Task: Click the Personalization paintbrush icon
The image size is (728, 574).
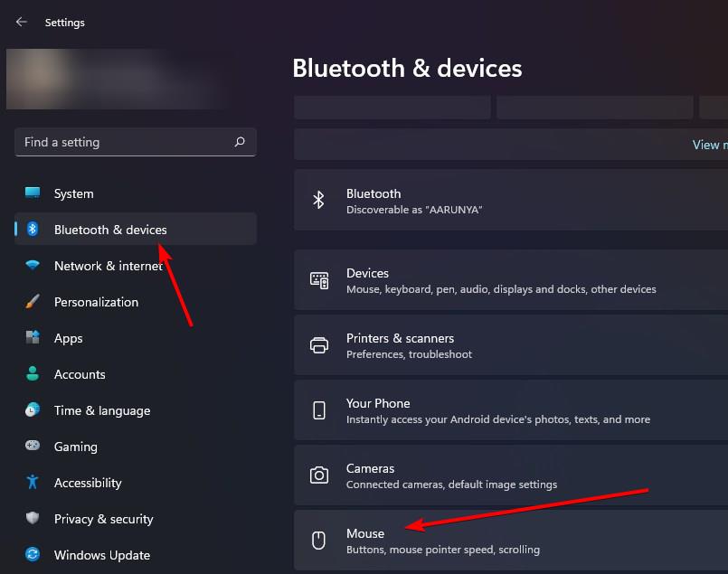Action: tap(33, 302)
